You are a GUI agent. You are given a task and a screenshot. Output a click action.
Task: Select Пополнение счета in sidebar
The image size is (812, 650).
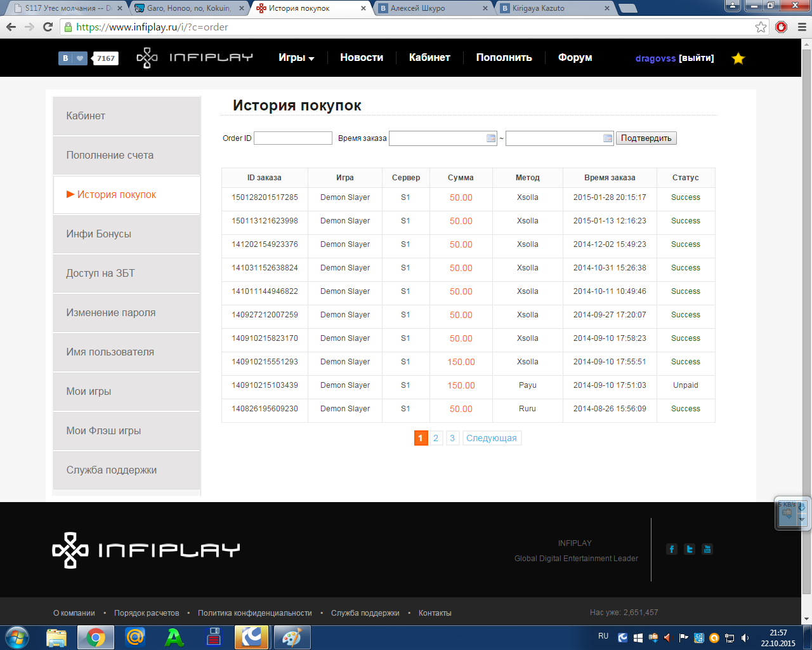[x=127, y=155]
